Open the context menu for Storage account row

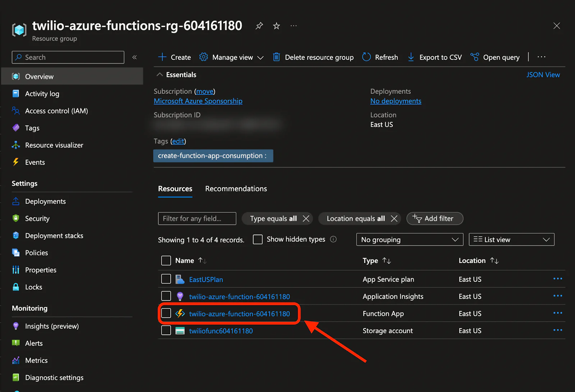click(x=558, y=330)
